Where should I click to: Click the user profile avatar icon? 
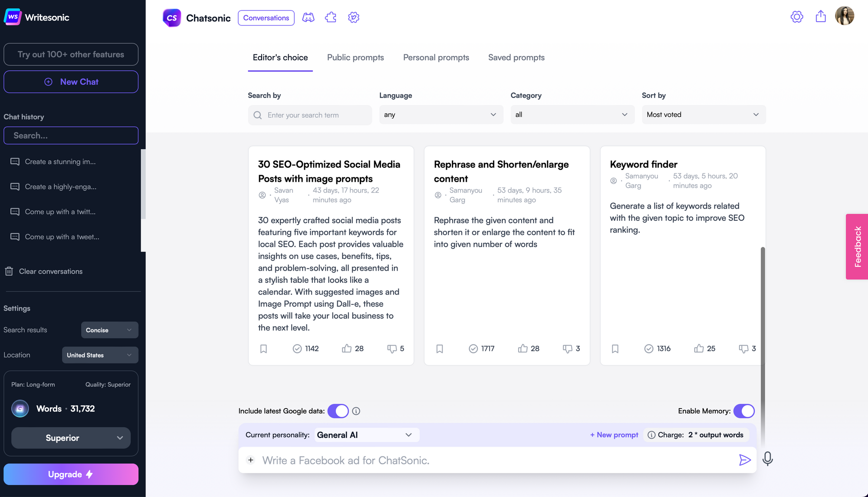point(846,16)
